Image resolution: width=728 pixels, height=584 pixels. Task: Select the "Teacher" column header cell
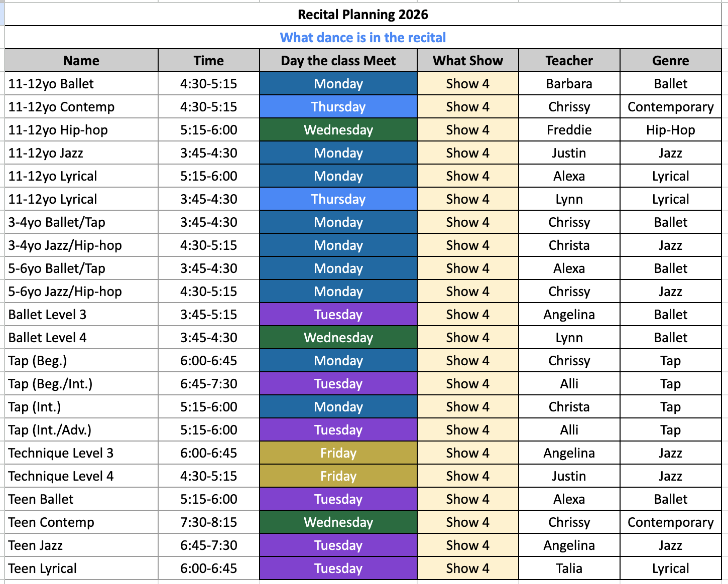point(569,61)
